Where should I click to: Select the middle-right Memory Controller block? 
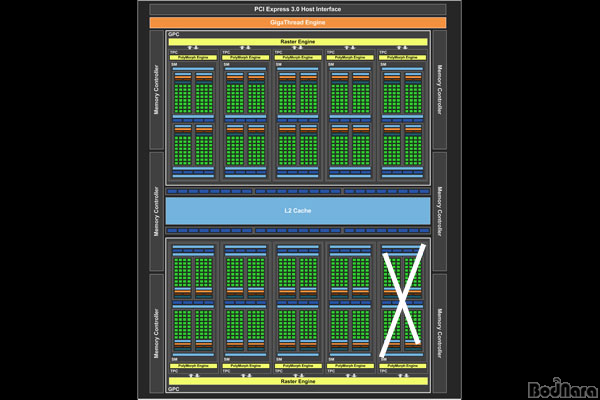439,211
